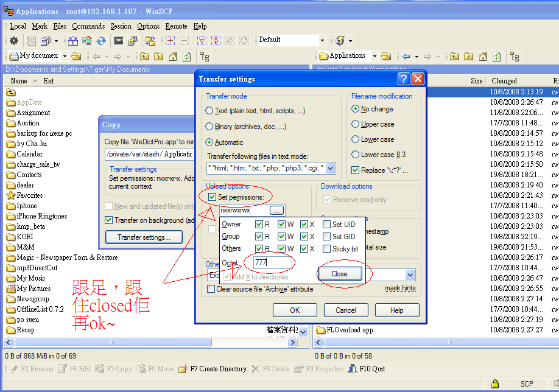Expand the text mode file mask dropdown
559x392 pixels.
tap(331, 168)
